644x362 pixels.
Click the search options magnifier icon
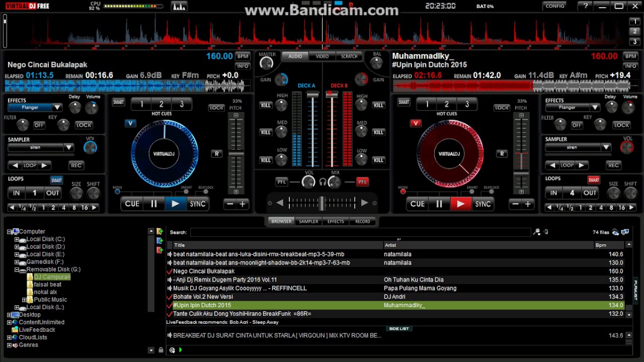[x=537, y=232]
